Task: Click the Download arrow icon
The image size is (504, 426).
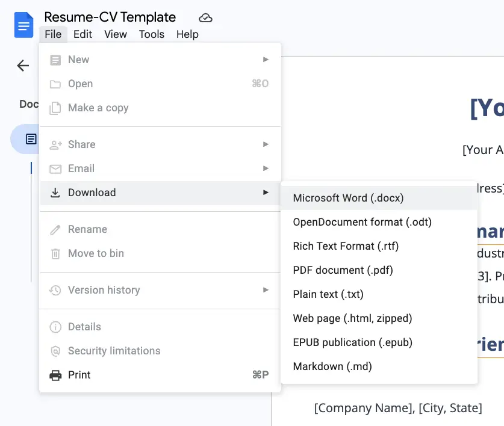Action: click(55, 193)
